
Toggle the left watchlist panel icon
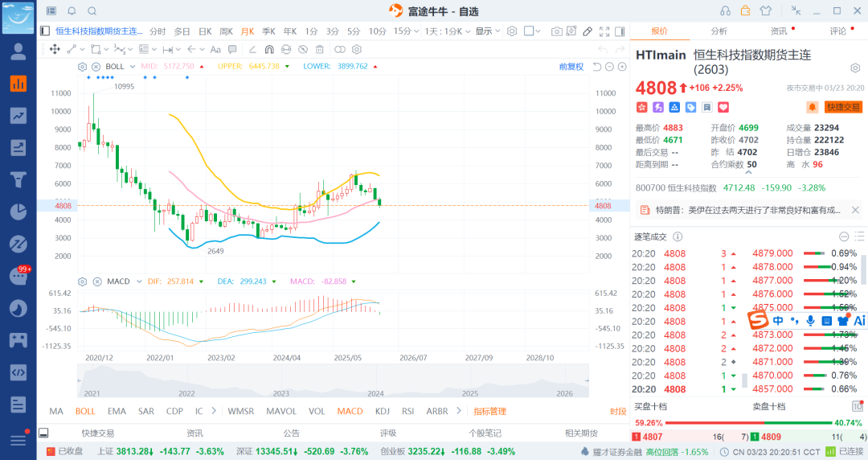(x=45, y=31)
